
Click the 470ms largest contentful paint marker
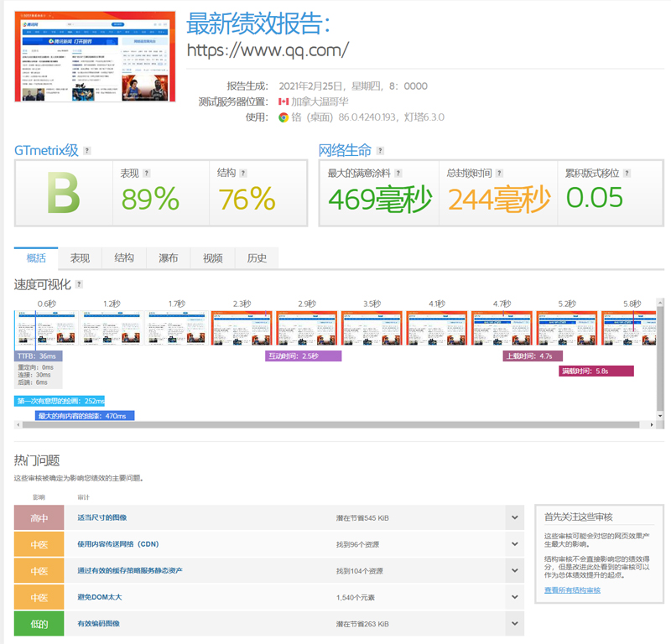[x=85, y=416]
